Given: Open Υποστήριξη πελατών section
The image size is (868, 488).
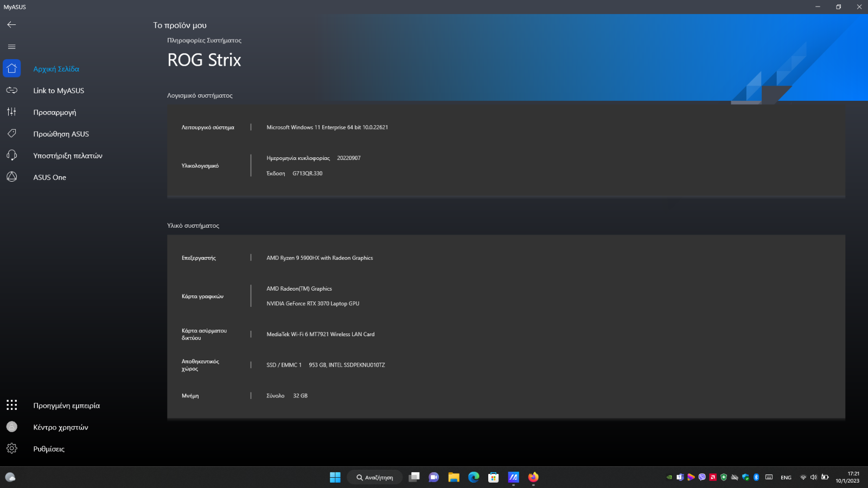Looking at the screenshot, I should (x=68, y=156).
